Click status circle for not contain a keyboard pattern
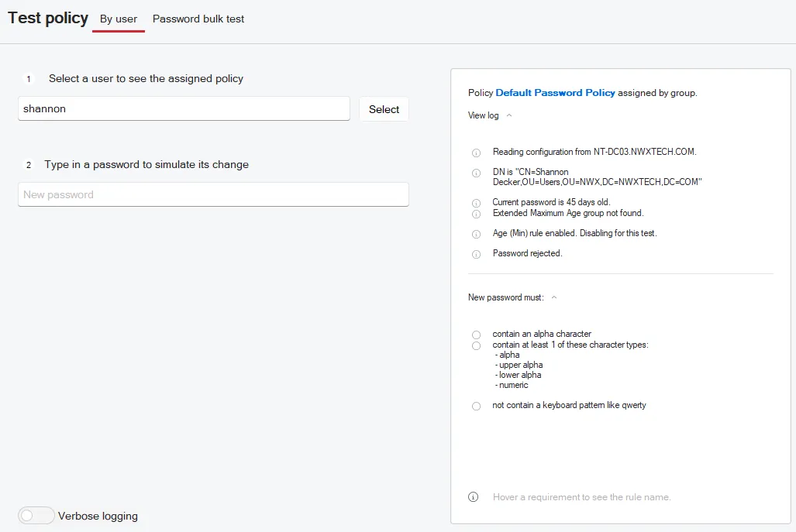Screen dimensions: 796x532 pos(476,407)
